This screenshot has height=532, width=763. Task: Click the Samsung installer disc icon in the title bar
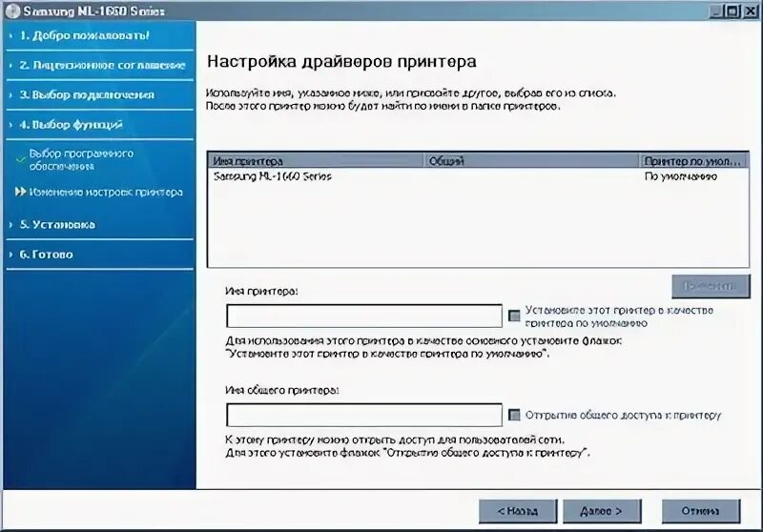tap(12, 10)
